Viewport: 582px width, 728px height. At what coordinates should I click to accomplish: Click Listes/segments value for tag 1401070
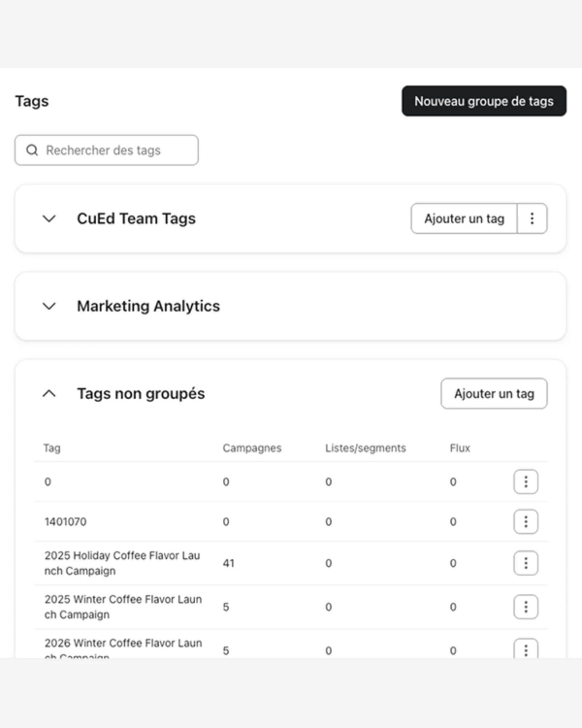click(328, 522)
